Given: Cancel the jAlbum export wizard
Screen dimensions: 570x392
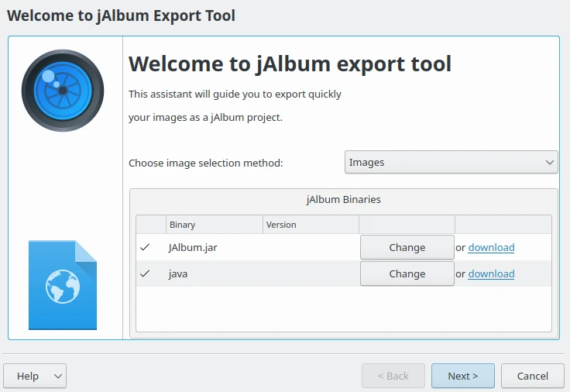Looking at the screenshot, I should [x=532, y=376].
